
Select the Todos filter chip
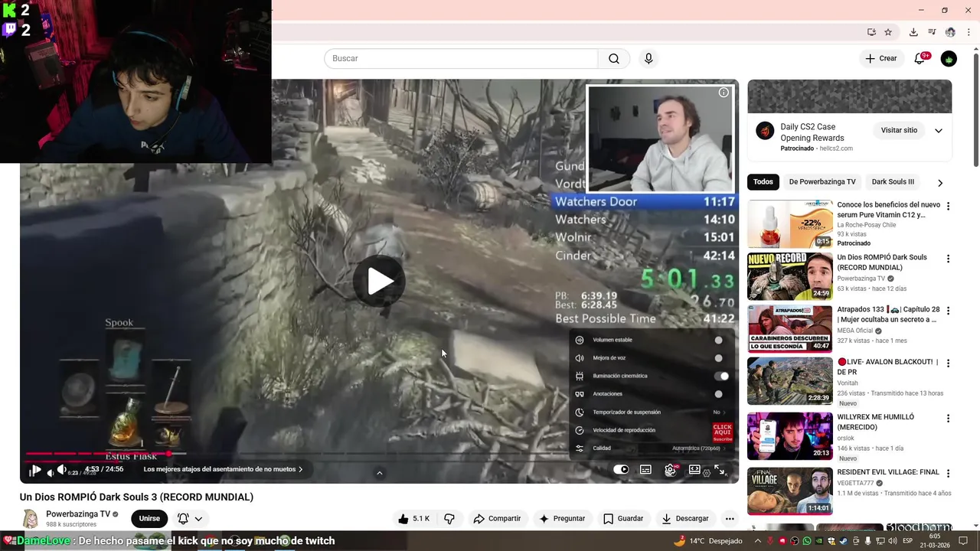point(763,182)
